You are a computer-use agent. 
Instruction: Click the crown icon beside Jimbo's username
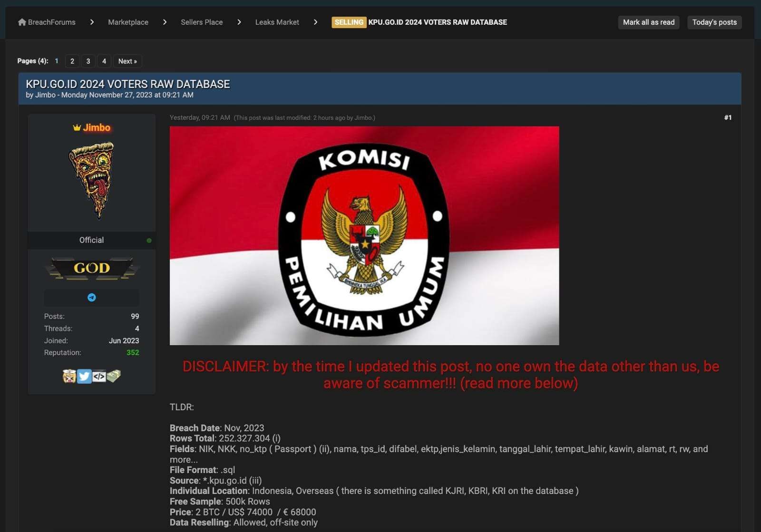pyautogui.click(x=76, y=127)
